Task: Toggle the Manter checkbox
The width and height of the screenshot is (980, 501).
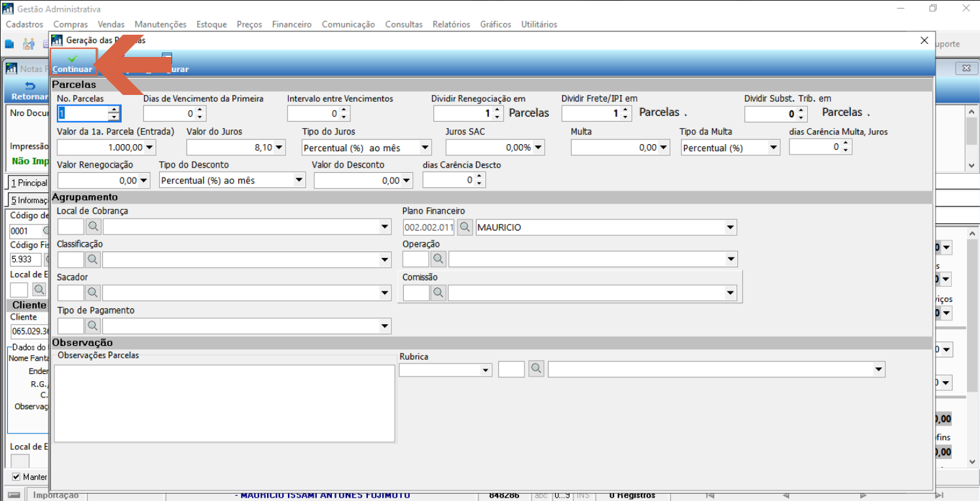Action: [16, 477]
